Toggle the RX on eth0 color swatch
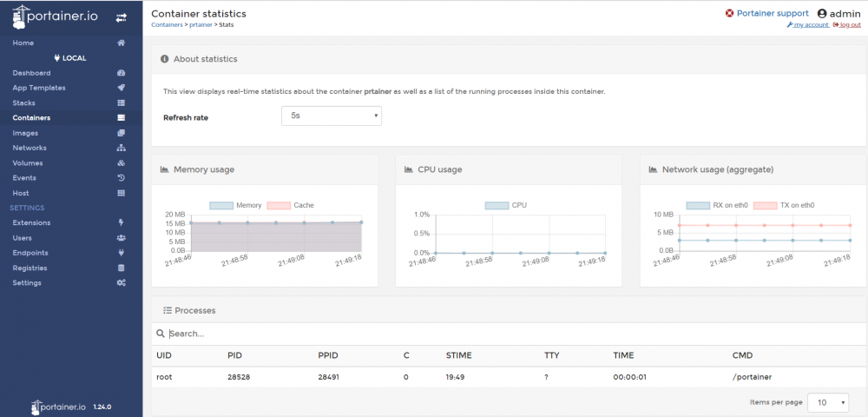This screenshot has height=417, width=868. pos(698,205)
